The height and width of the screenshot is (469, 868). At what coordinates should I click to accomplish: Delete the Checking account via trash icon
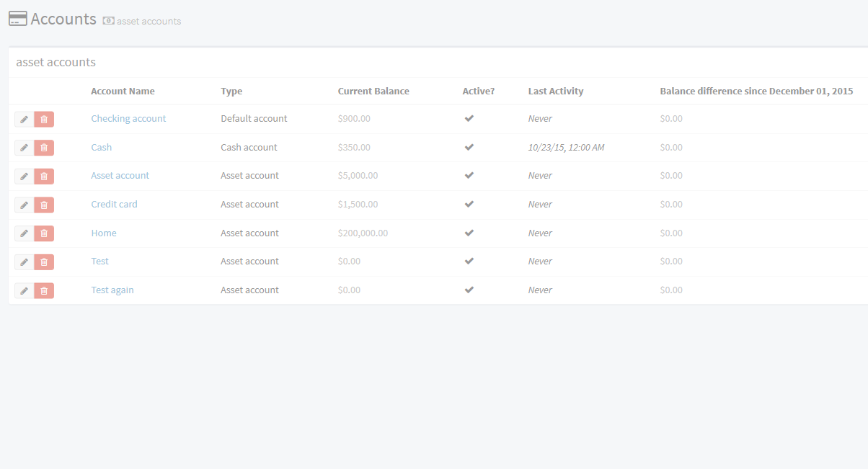(44, 119)
